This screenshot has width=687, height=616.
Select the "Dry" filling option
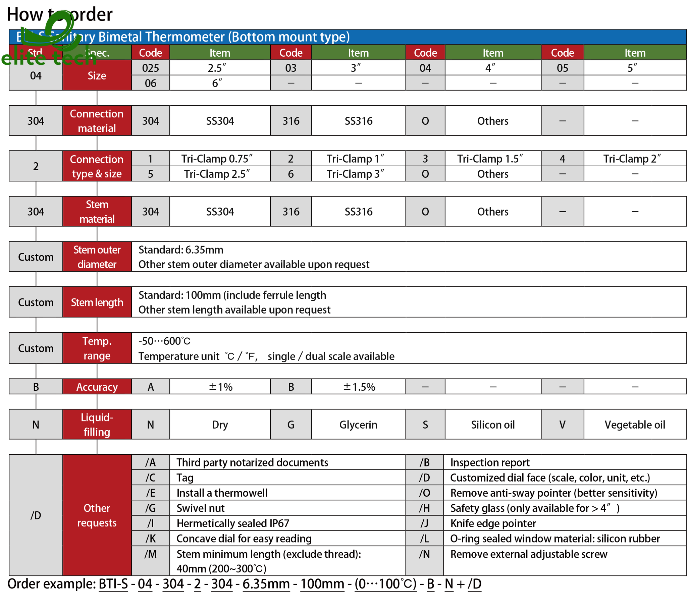coord(219,425)
